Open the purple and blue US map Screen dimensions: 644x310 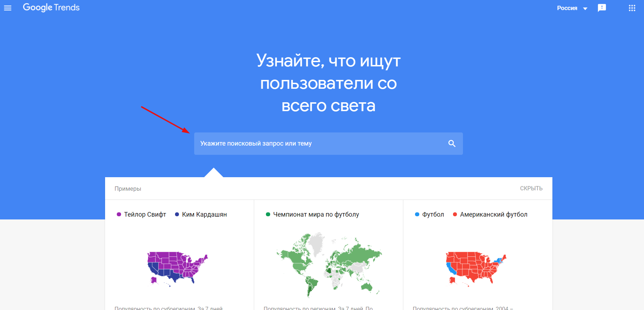pyautogui.click(x=178, y=268)
